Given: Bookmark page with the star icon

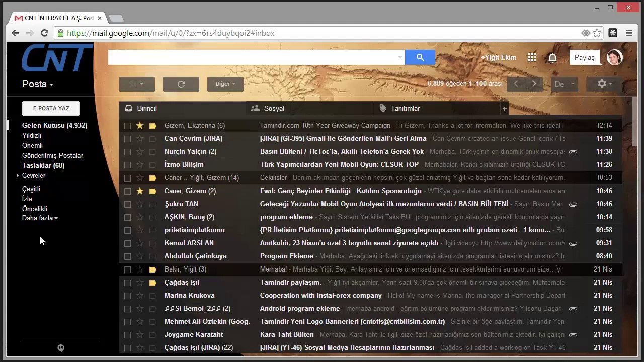Looking at the screenshot, I should click(x=597, y=33).
